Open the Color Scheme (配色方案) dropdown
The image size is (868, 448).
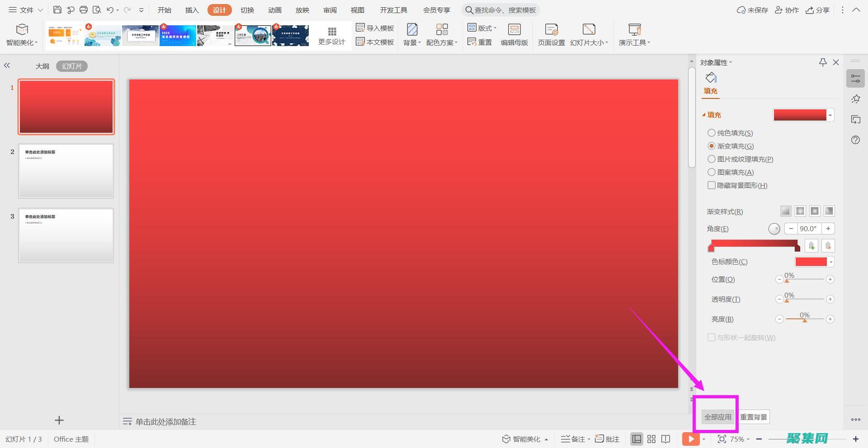click(x=442, y=35)
